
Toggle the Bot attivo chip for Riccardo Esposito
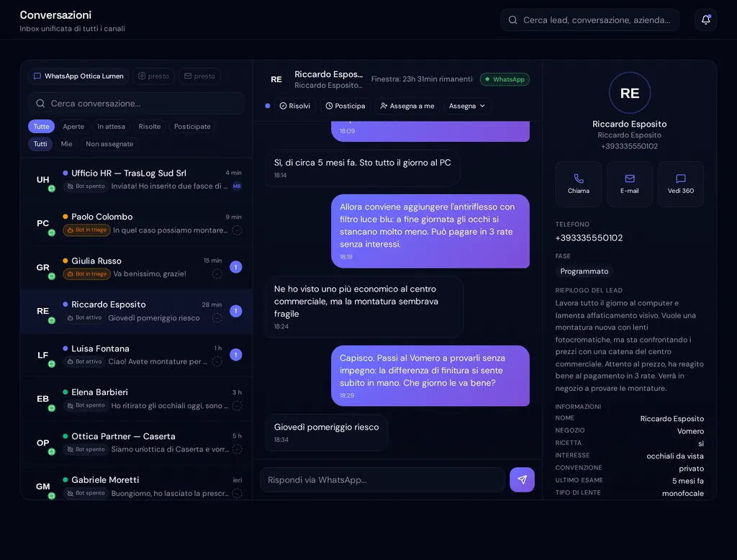tap(85, 318)
